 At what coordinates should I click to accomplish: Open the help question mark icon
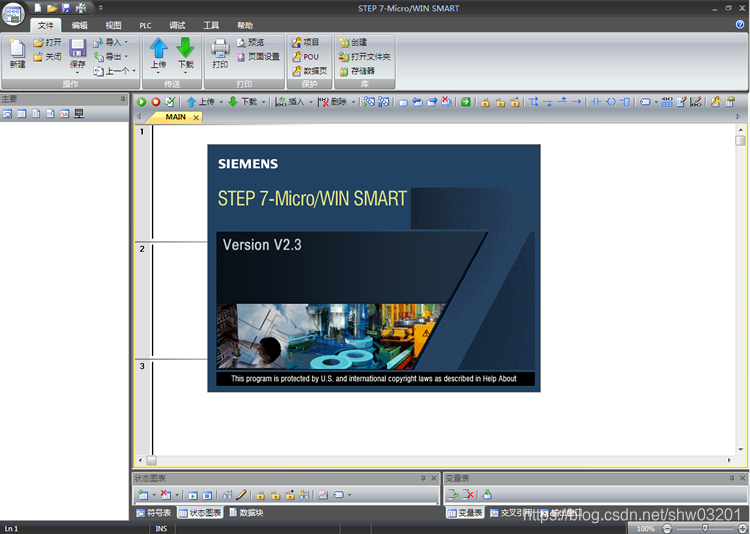739,24
